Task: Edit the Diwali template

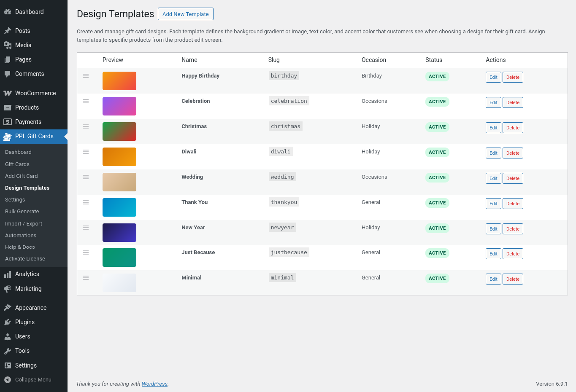Action: (493, 153)
